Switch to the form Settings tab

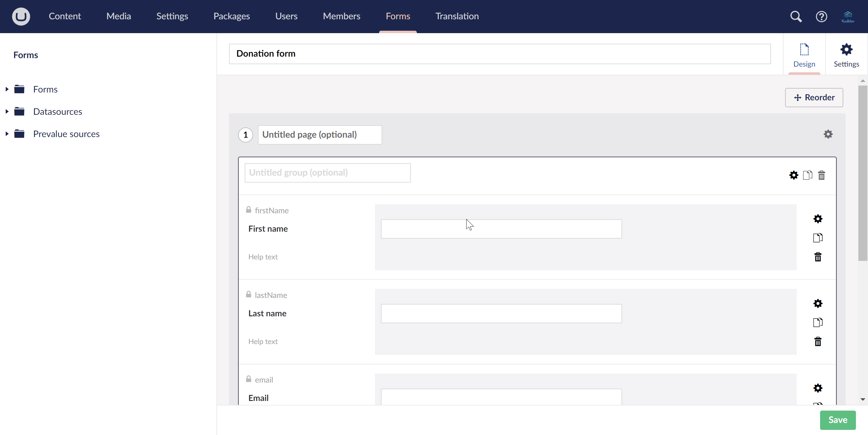click(846, 55)
